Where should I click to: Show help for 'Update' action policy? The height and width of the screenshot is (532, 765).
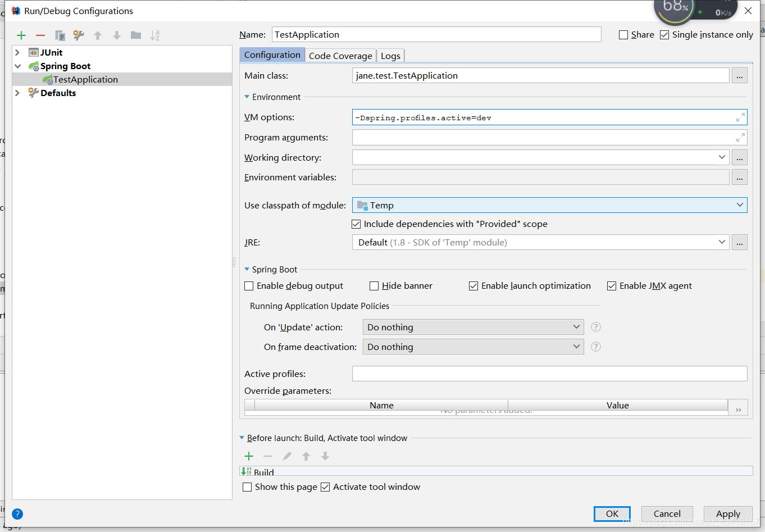coord(596,327)
